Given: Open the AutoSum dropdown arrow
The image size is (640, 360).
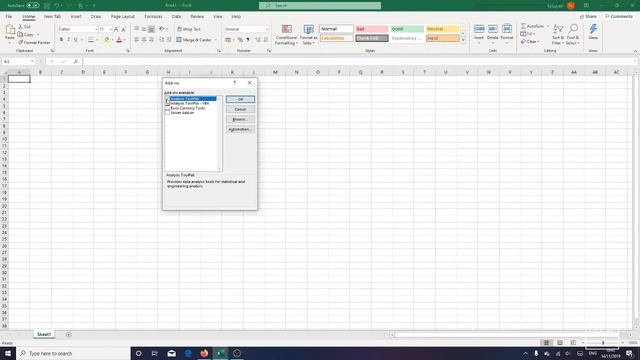Looking at the screenshot, I should coord(548,26).
